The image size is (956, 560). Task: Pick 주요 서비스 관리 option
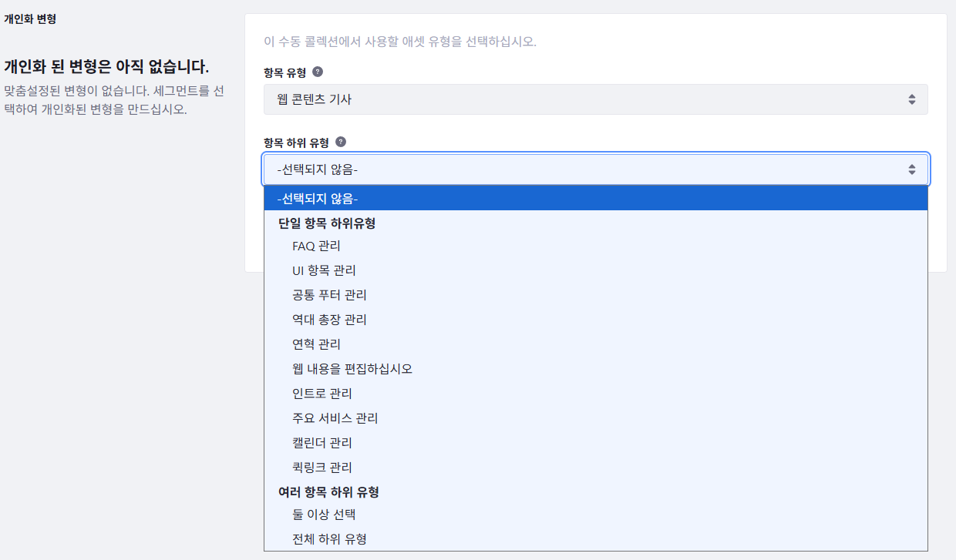(x=335, y=418)
